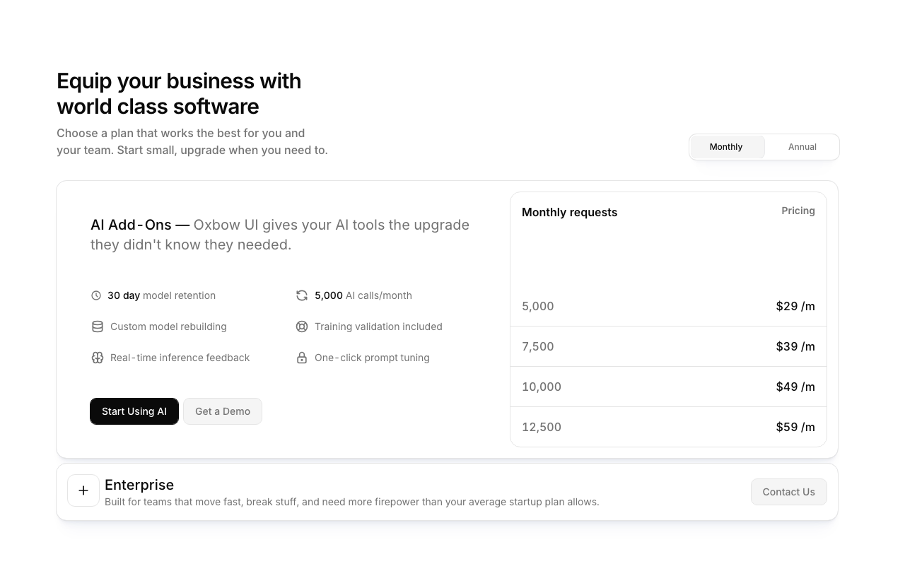Click the Monthly requests column header
Screen dimensions: 905x588
tap(569, 212)
